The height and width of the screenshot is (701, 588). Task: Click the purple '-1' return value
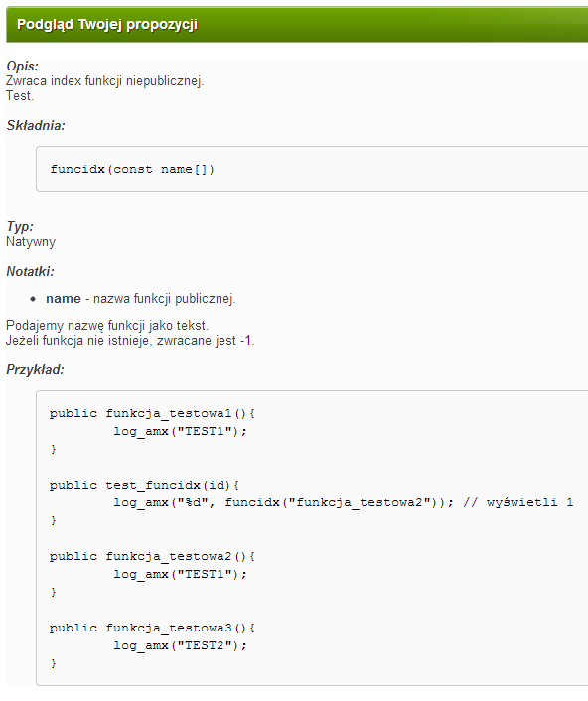click(246, 341)
